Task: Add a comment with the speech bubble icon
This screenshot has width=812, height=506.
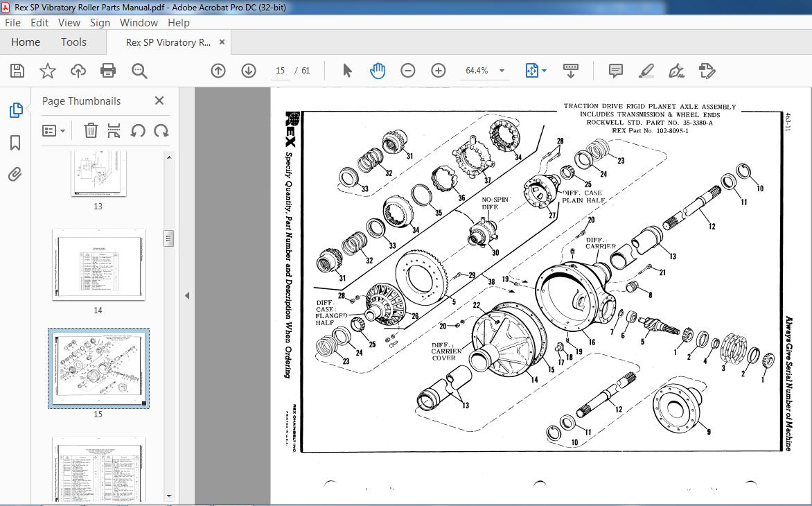Action: (616, 71)
